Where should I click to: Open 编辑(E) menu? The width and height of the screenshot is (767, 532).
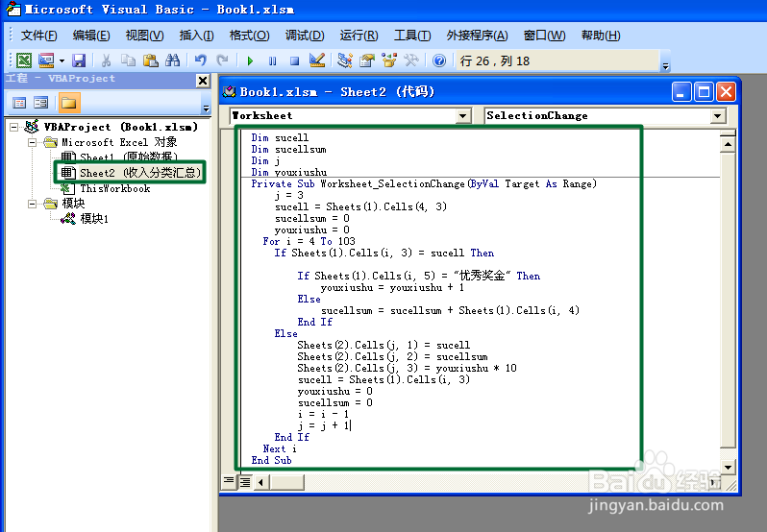click(x=91, y=36)
